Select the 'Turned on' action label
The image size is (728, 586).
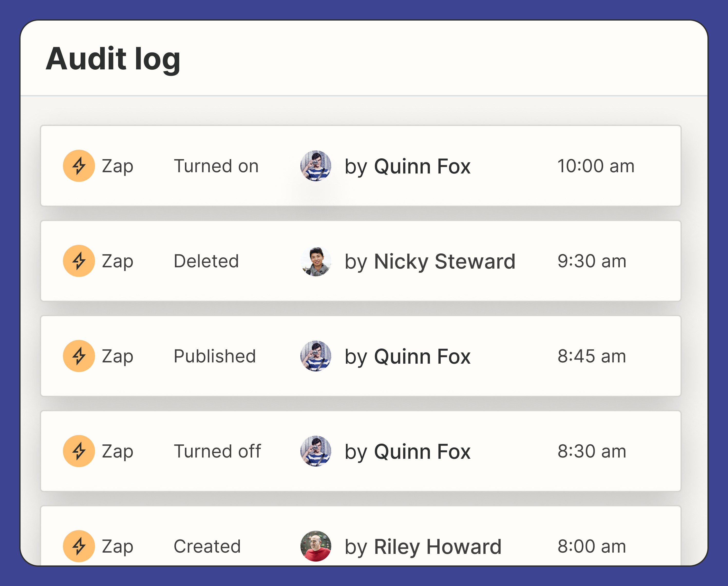click(x=216, y=166)
